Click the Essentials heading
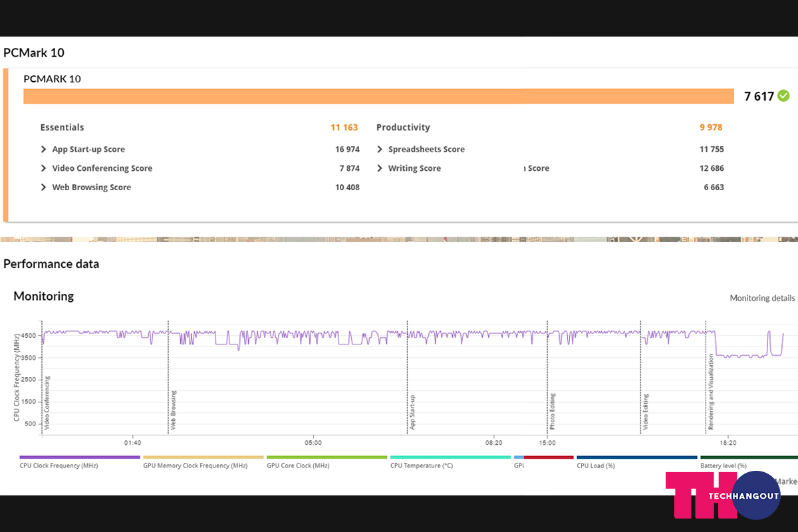The width and height of the screenshot is (798, 532). coord(63,128)
